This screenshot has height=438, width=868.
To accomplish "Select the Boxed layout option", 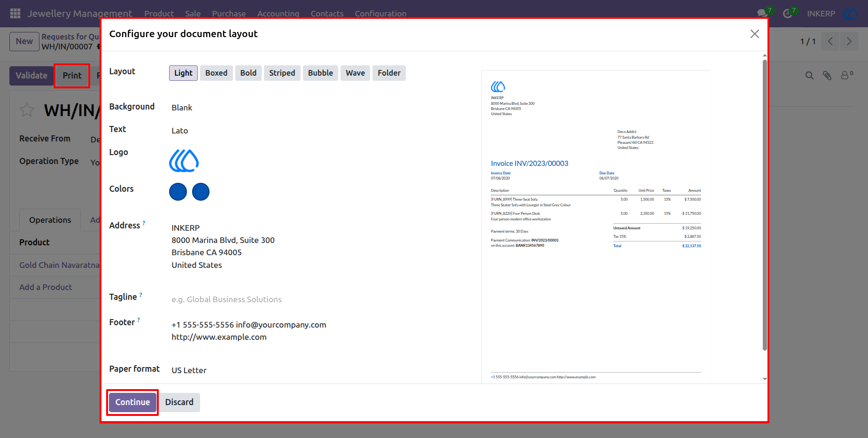I will pyautogui.click(x=216, y=73).
